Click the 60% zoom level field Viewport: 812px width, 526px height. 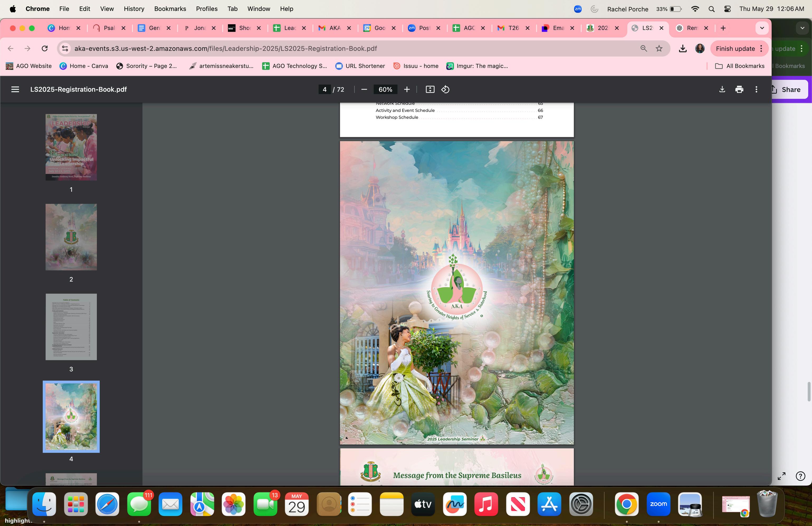[x=385, y=89]
